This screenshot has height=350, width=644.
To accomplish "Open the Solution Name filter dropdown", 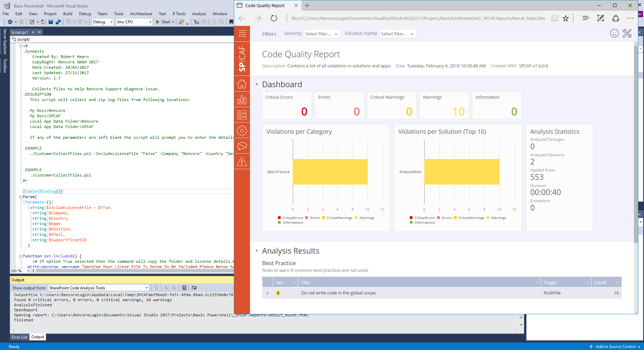I will [x=397, y=33].
